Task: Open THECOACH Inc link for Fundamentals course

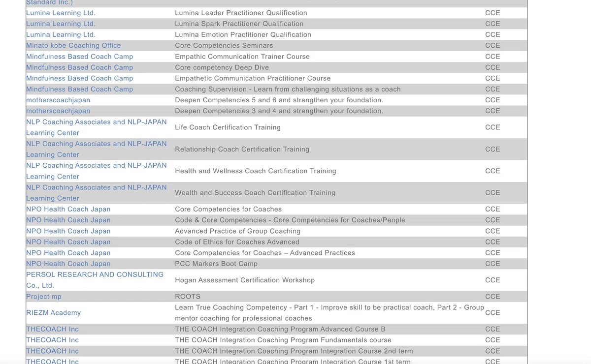Action: pyautogui.click(x=52, y=340)
